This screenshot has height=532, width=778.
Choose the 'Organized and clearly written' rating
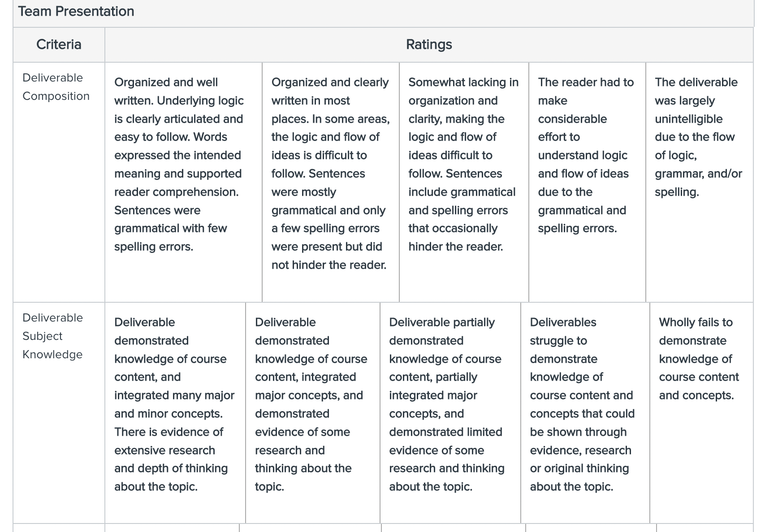tap(330, 182)
